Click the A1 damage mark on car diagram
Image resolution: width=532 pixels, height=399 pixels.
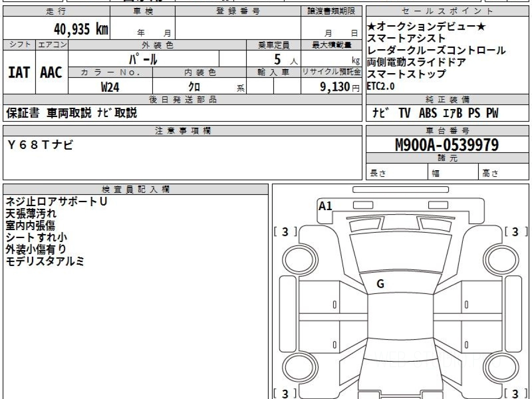click(325, 206)
